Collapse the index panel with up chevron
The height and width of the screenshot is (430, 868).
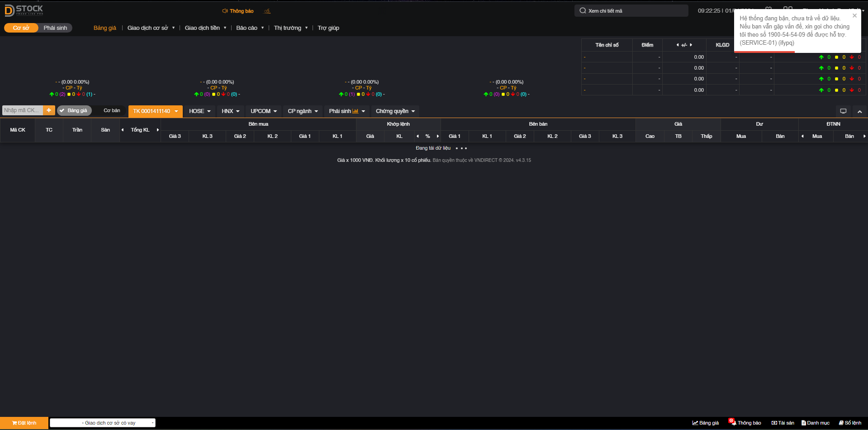point(859,111)
